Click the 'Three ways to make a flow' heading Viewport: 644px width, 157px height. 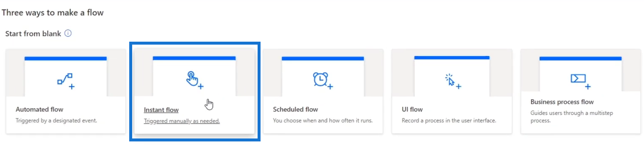(x=53, y=13)
